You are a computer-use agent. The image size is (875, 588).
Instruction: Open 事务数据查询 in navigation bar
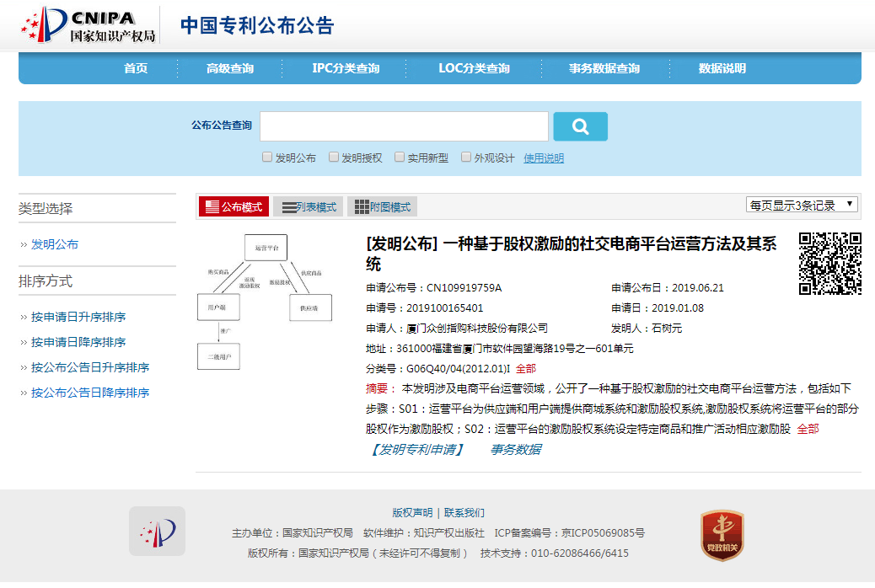[604, 68]
